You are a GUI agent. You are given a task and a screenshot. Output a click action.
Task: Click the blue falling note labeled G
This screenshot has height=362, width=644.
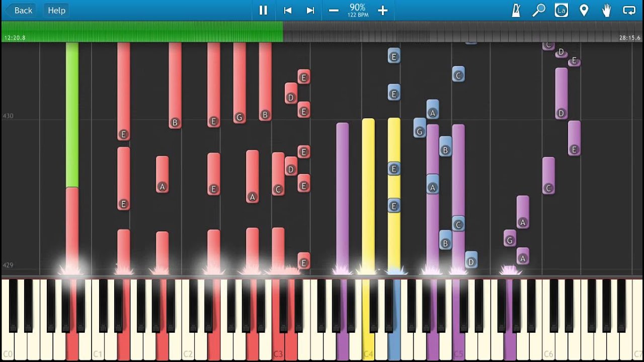[420, 128]
